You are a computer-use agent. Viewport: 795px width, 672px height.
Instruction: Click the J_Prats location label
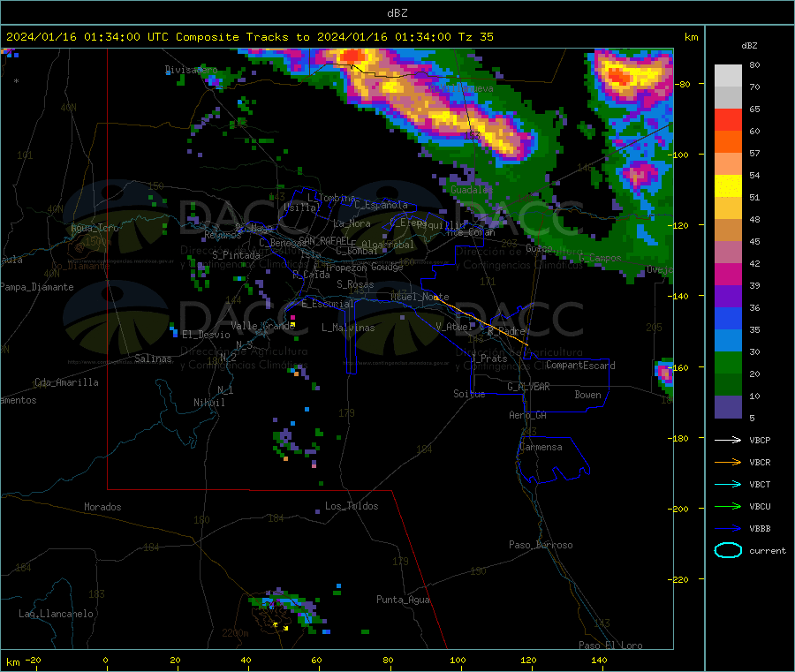(489, 358)
